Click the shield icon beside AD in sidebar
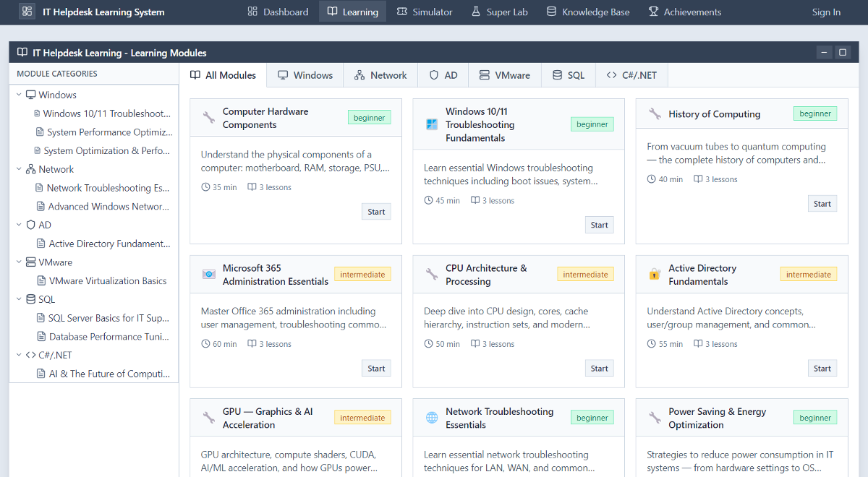This screenshot has height=477, width=868. (31, 225)
